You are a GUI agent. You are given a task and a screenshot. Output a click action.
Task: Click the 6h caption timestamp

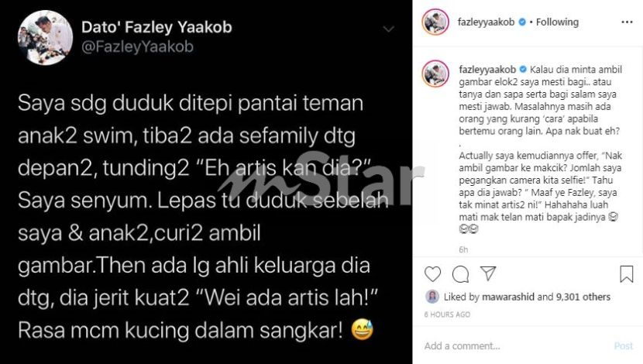(463, 249)
